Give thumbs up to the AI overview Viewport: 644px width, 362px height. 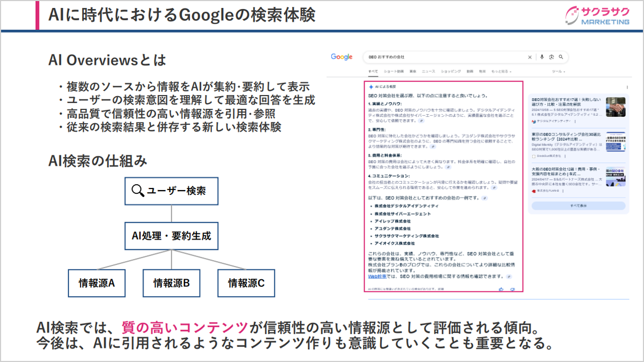tap(501, 289)
